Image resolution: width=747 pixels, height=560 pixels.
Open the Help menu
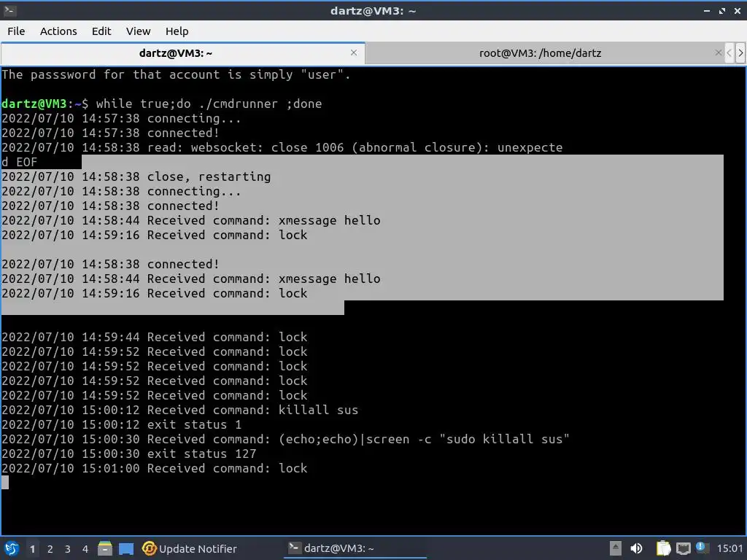(177, 31)
